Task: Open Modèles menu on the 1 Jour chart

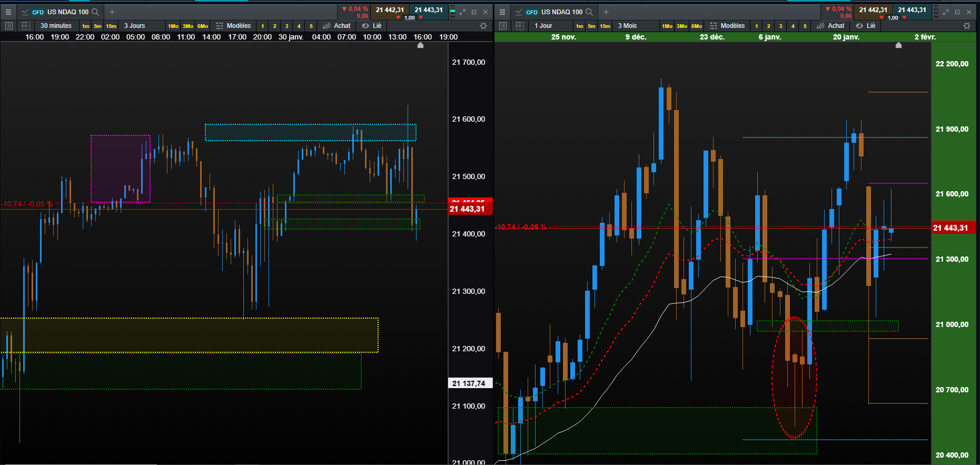Action: tap(727, 26)
